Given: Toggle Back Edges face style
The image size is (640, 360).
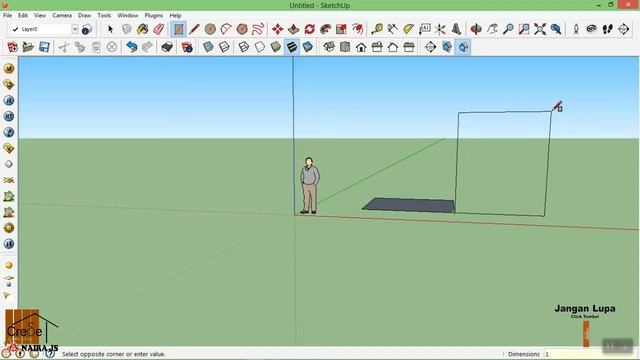Looking at the screenshot, I should click(x=224, y=47).
